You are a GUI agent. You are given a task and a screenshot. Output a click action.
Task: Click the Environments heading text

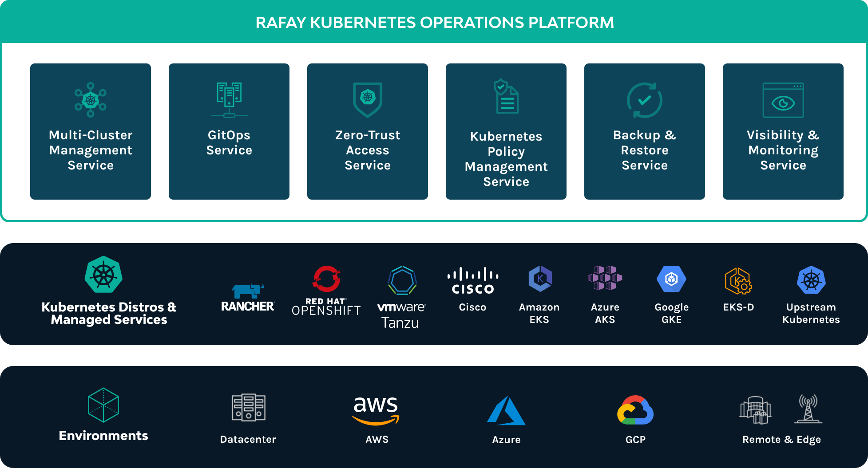(x=103, y=436)
